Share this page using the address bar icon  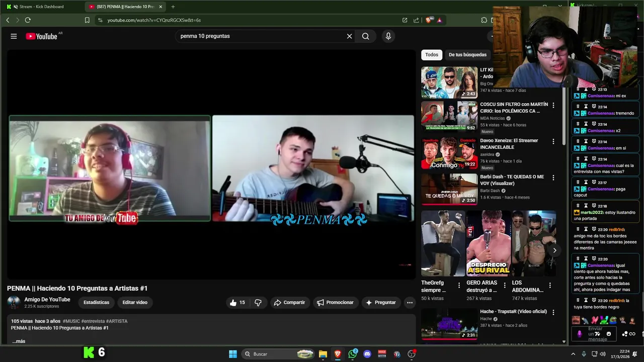click(x=416, y=20)
